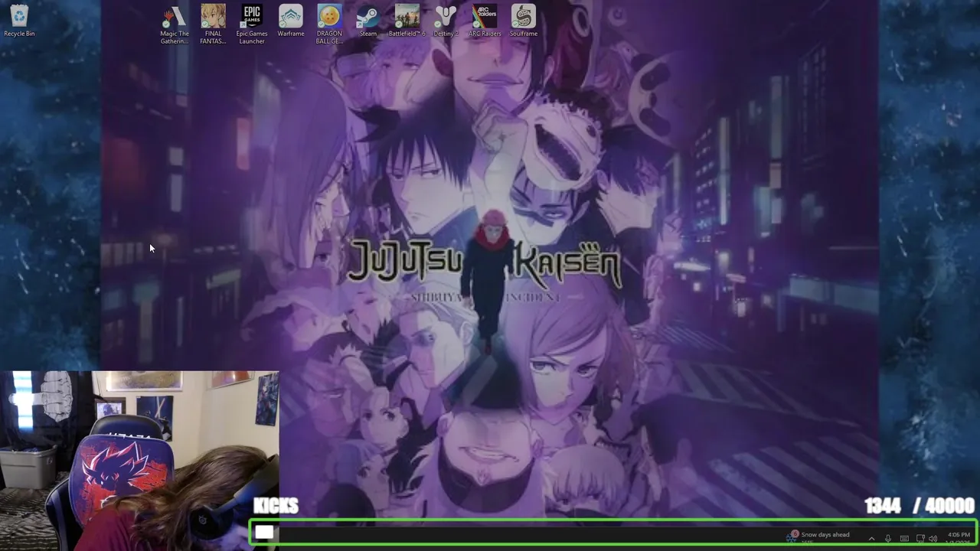
Task: Select the Warframe desktop icon
Action: pos(291,21)
